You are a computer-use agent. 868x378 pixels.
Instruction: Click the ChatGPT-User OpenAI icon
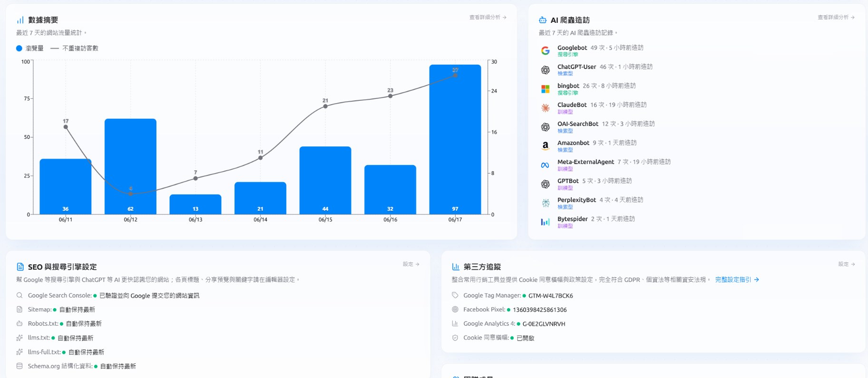[546, 70]
